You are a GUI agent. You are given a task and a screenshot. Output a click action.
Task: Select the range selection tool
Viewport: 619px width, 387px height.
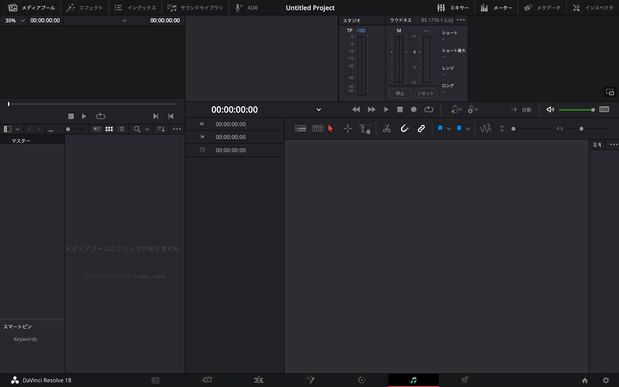point(365,129)
